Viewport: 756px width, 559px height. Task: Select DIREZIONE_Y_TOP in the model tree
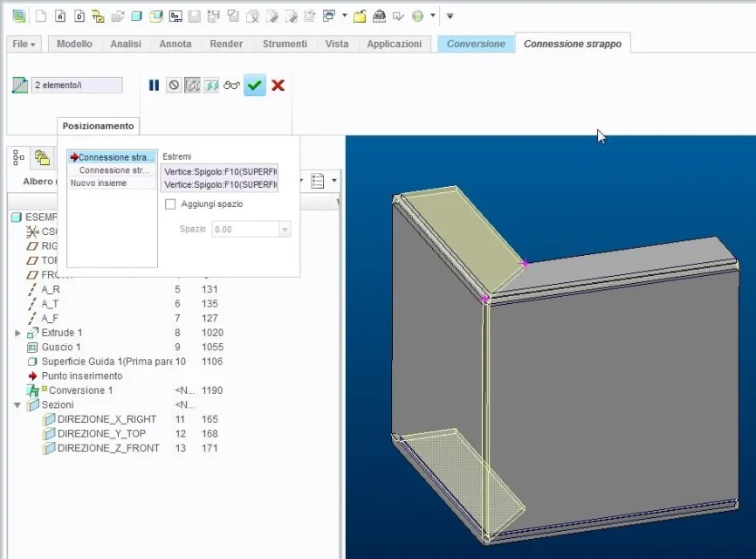[x=101, y=433]
